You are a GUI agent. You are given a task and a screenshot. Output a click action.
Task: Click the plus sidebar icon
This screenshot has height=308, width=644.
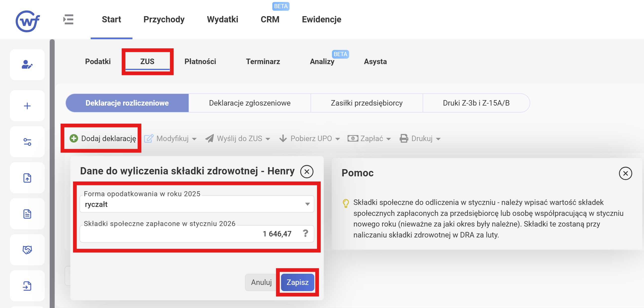27,106
